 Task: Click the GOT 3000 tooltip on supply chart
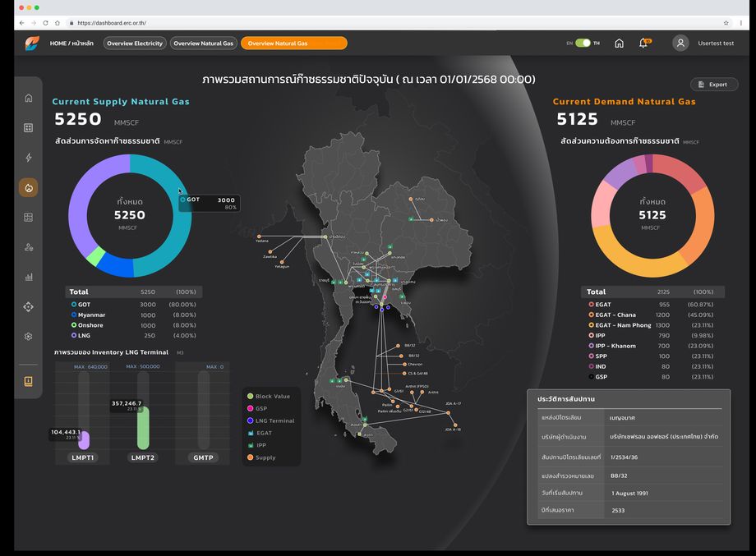click(210, 203)
